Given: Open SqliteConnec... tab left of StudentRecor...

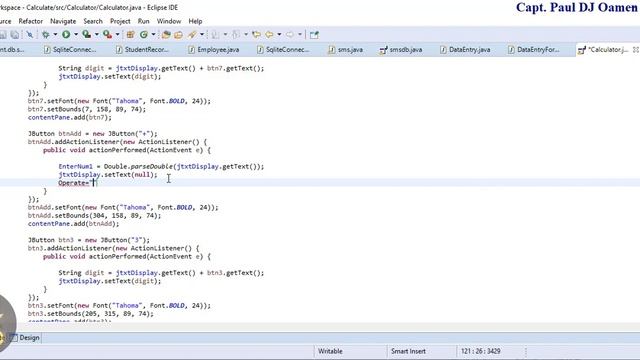Looking at the screenshot, I should (70, 50).
